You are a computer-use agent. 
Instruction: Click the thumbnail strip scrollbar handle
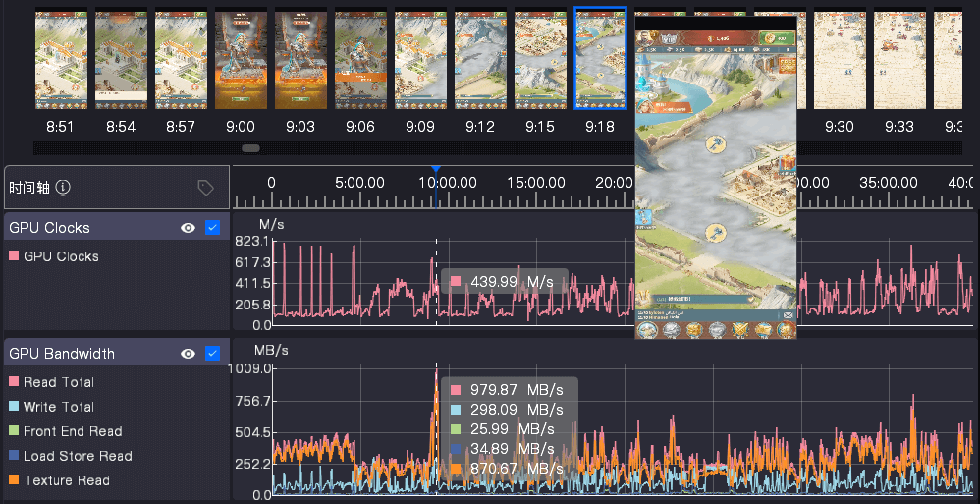click(250, 148)
